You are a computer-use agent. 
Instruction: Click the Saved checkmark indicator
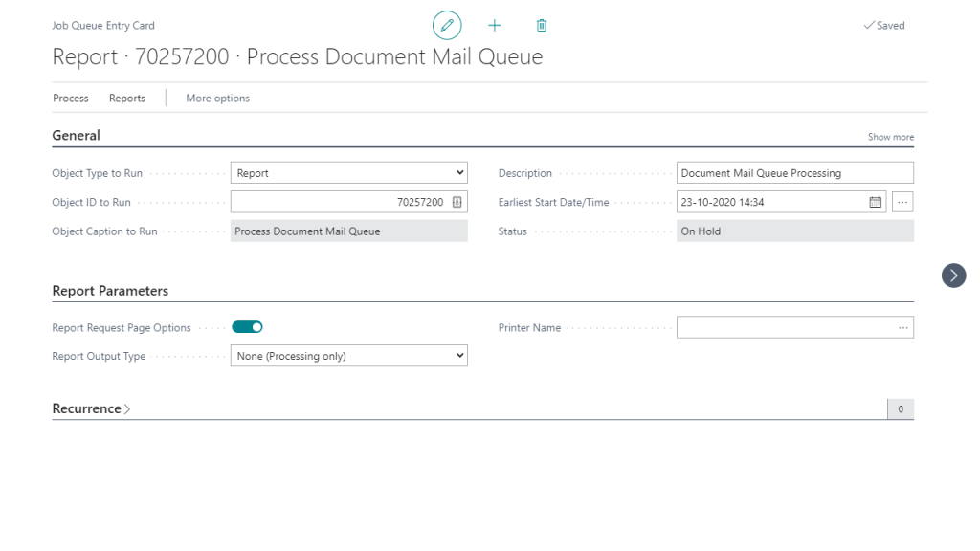882,25
